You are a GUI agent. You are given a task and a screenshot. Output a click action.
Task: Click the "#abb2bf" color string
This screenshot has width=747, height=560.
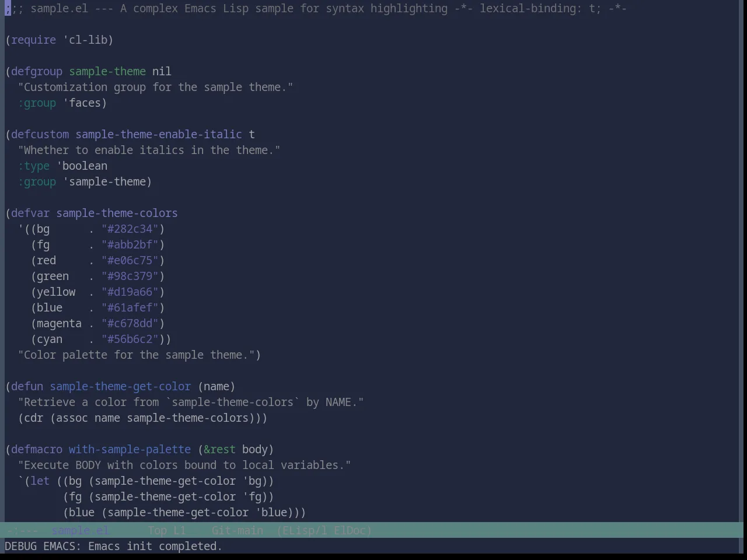pyautogui.click(x=130, y=244)
